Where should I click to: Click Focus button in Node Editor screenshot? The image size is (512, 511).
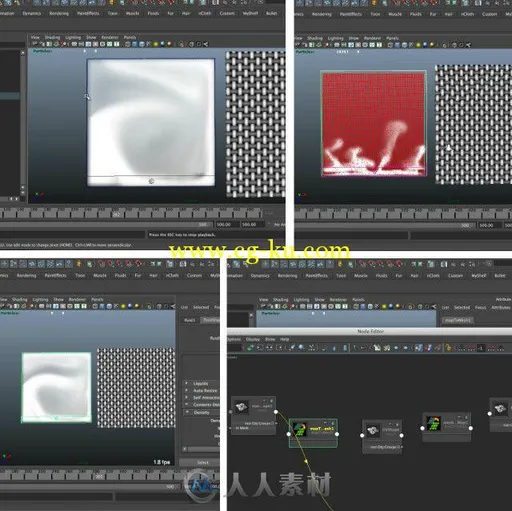pos(480,307)
